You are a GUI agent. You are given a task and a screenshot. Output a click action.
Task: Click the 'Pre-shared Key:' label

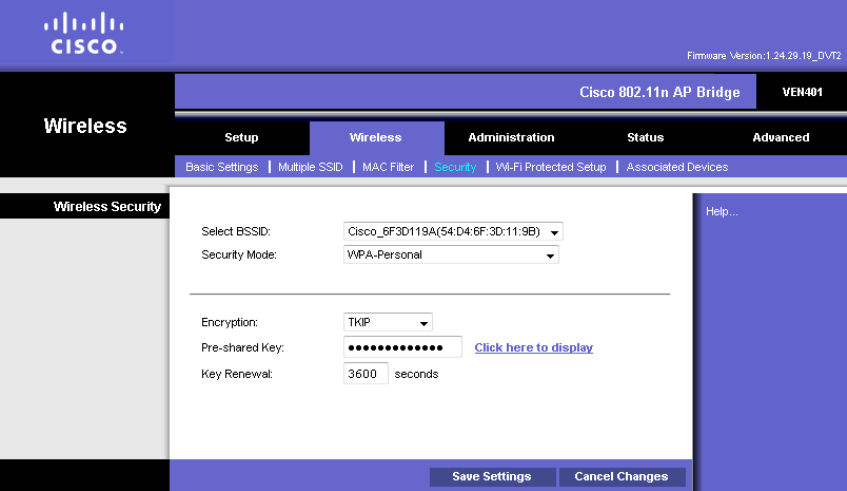click(x=242, y=347)
